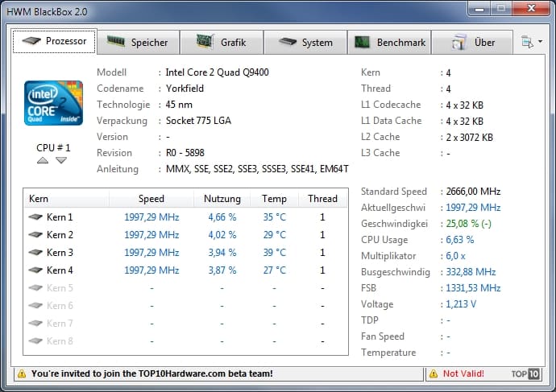556x392 pixels.
Task: Click Kern 1 usage value 4,66 %
Action: tap(222, 217)
